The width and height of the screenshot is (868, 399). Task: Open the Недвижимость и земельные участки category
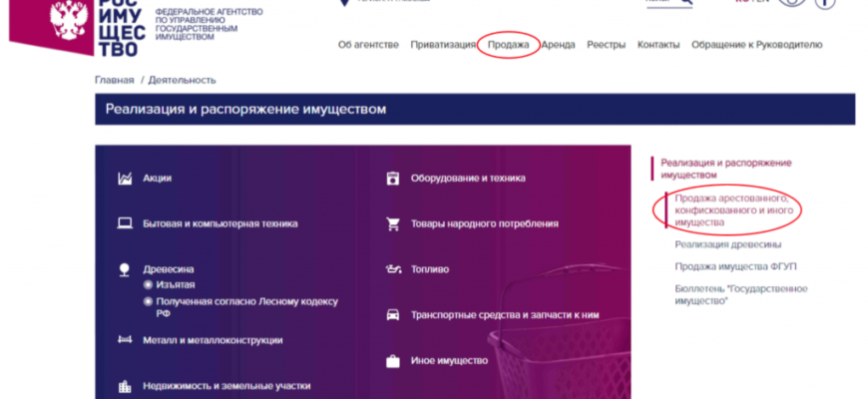[x=226, y=386]
